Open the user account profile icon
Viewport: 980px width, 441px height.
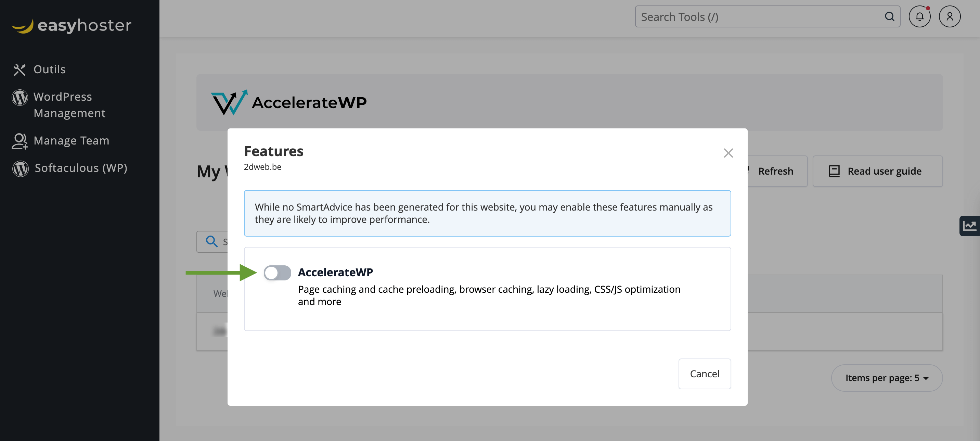(x=950, y=17)
